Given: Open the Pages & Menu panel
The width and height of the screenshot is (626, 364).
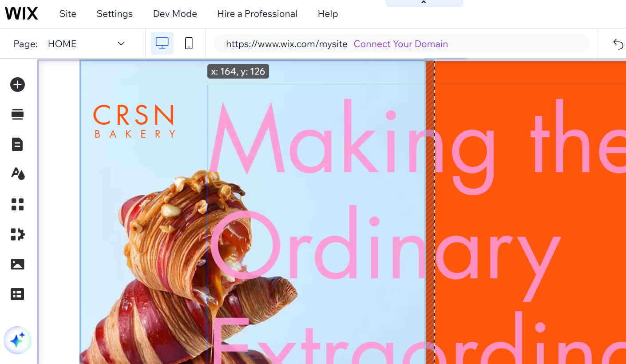Looking at the screenshot, I should [x=17, y=144].
